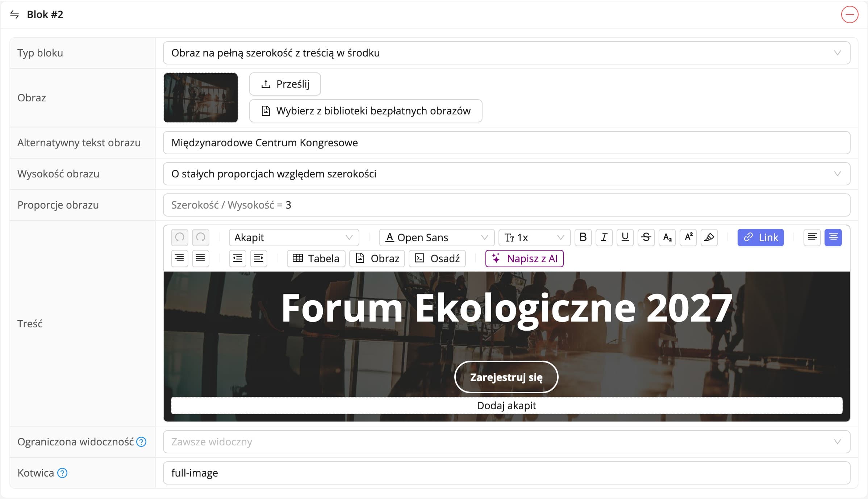Click the Typ bloku label
This screenshot has height=499, width=868.
[40, 53]
